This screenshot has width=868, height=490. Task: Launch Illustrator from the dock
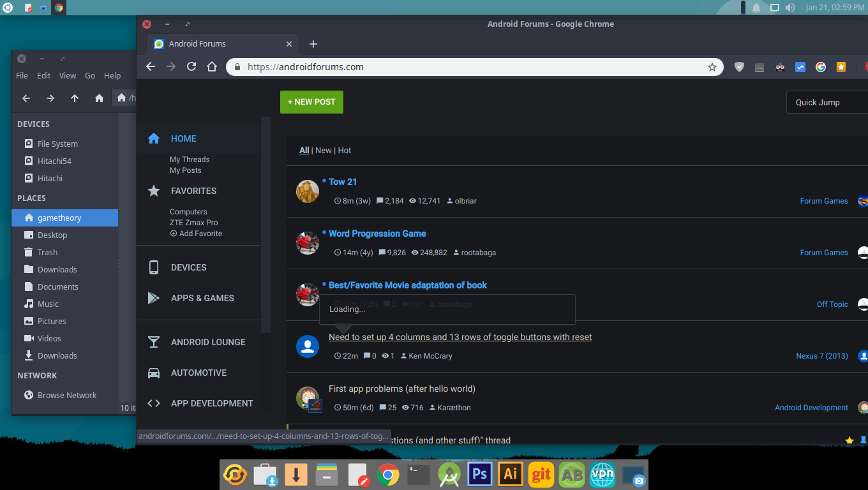pyautogui.click(x=510, y=475)
